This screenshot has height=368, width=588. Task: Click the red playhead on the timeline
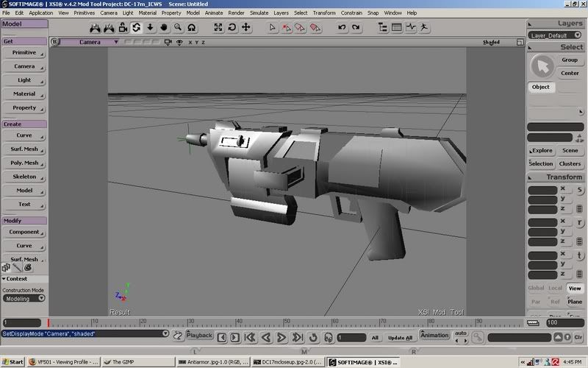(49, 322)
